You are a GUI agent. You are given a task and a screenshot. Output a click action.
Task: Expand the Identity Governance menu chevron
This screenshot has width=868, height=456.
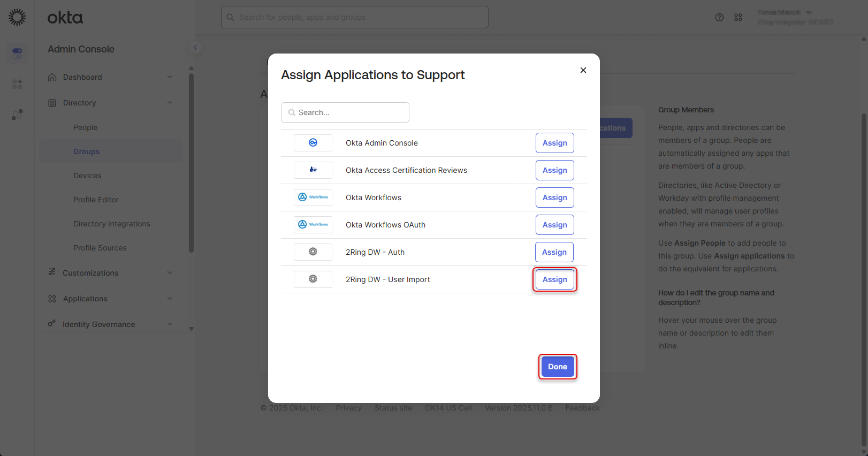click(170, 324)
